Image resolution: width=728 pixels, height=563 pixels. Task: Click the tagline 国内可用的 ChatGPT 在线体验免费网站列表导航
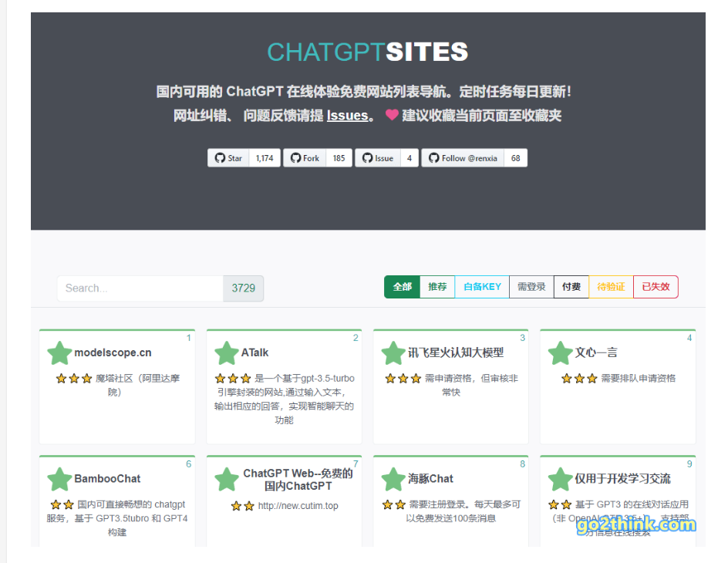coord(303,92)
